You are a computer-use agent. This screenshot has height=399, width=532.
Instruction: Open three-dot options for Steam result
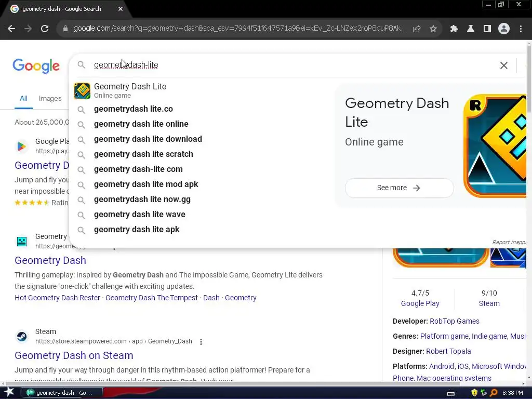[x=201, y=342]
